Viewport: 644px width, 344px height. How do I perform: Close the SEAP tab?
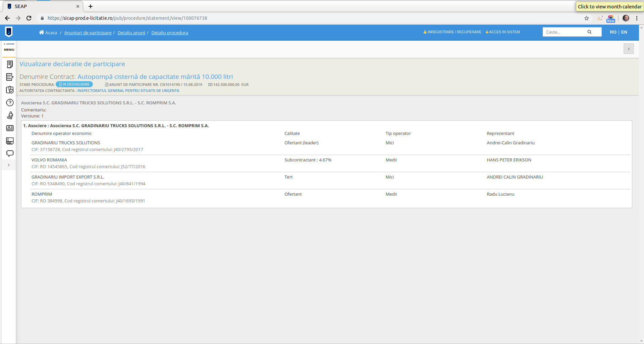78,6
